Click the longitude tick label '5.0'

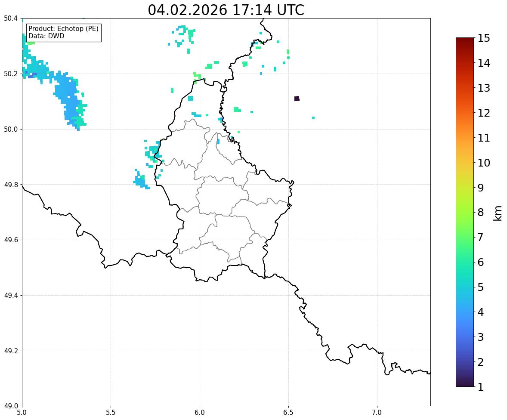click(x=22, y=413)
